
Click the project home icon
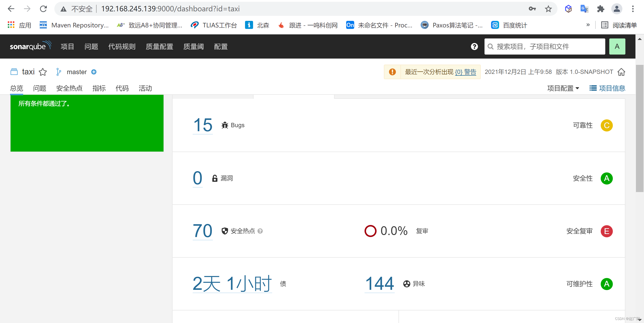(621, 72)
